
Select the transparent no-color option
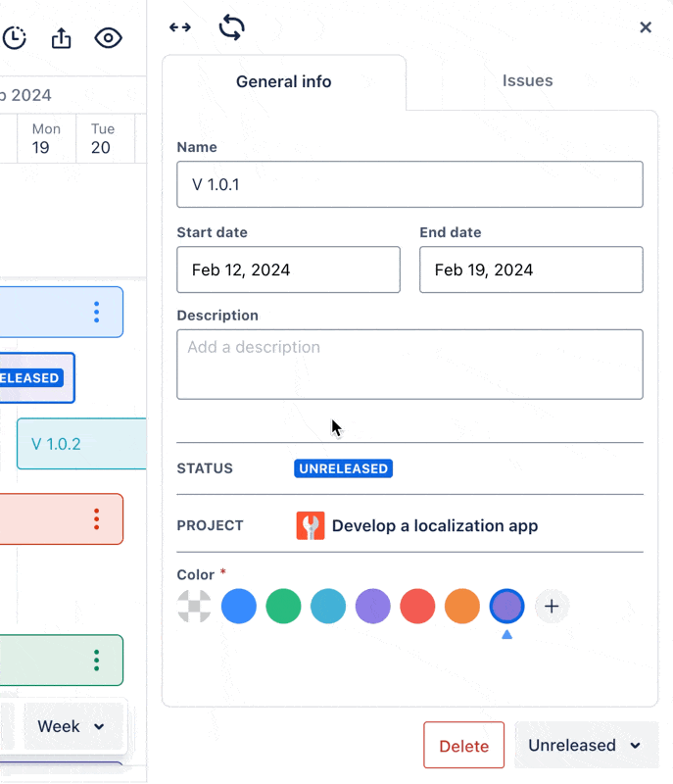tap(194, 607)
